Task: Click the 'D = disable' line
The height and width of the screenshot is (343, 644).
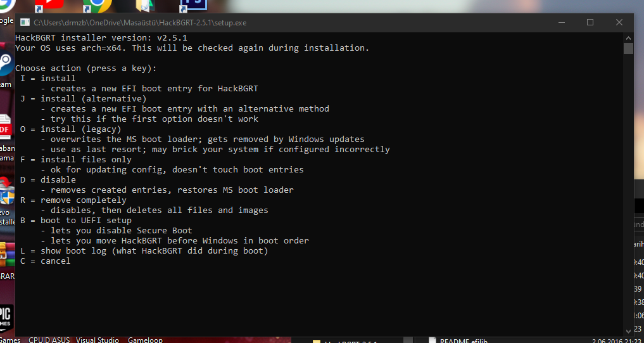Action: 48,179
